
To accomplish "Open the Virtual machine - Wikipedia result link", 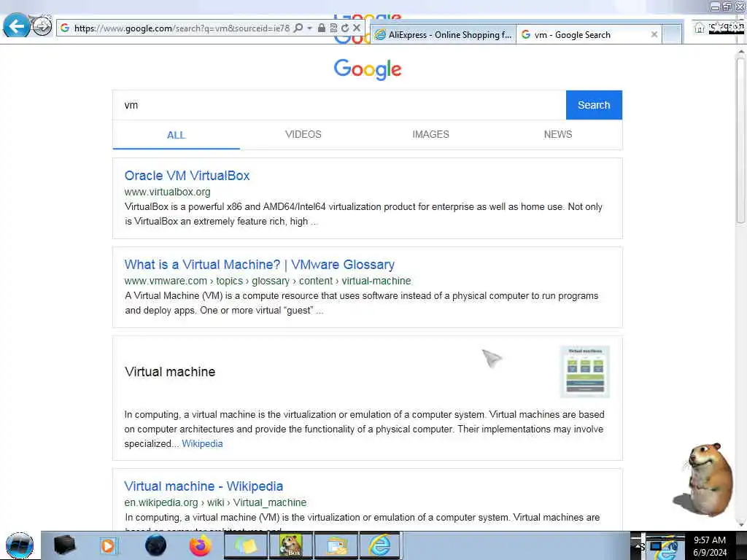I will click(204, 486).
